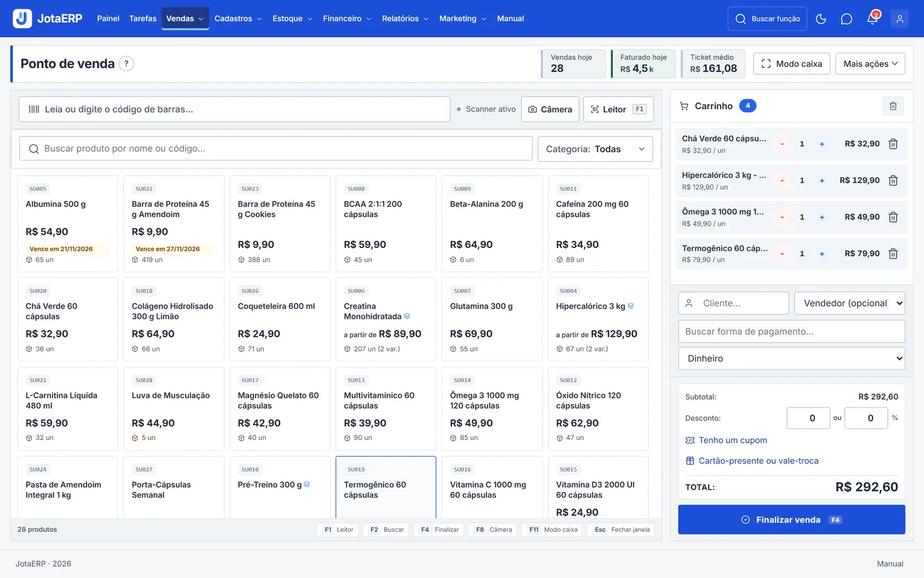Expand the Cadastros menu
924x578 pixels.
(x=238, y=18)
